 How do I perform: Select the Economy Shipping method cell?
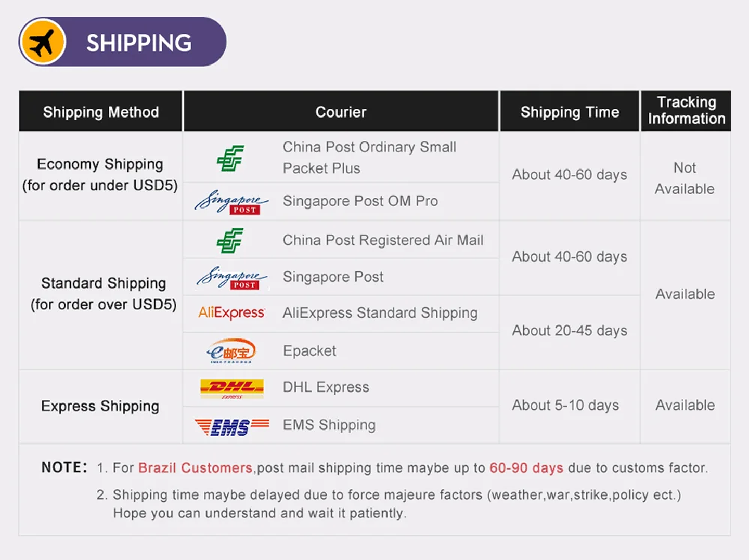pyautogui.click(x=100, y=175)
